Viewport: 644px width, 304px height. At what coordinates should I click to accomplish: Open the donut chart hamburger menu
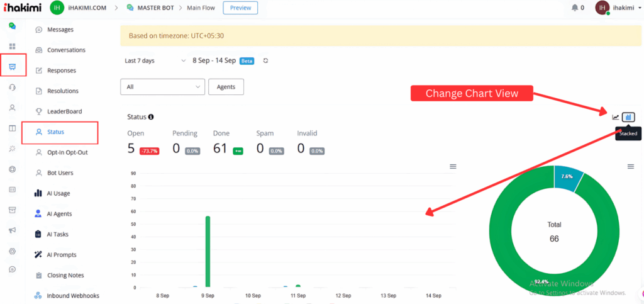631,166
